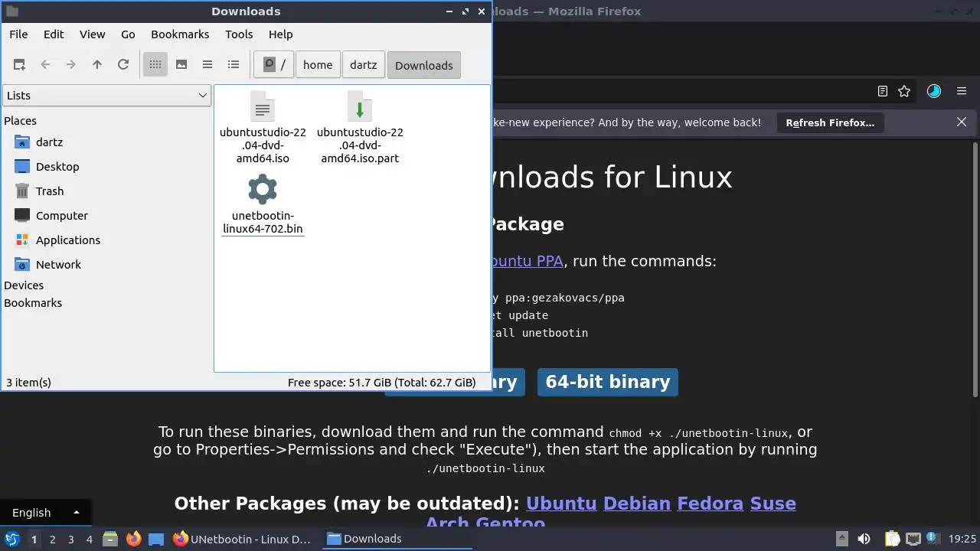Select unetbootin-linux64-702.bin file

point(263,205)
